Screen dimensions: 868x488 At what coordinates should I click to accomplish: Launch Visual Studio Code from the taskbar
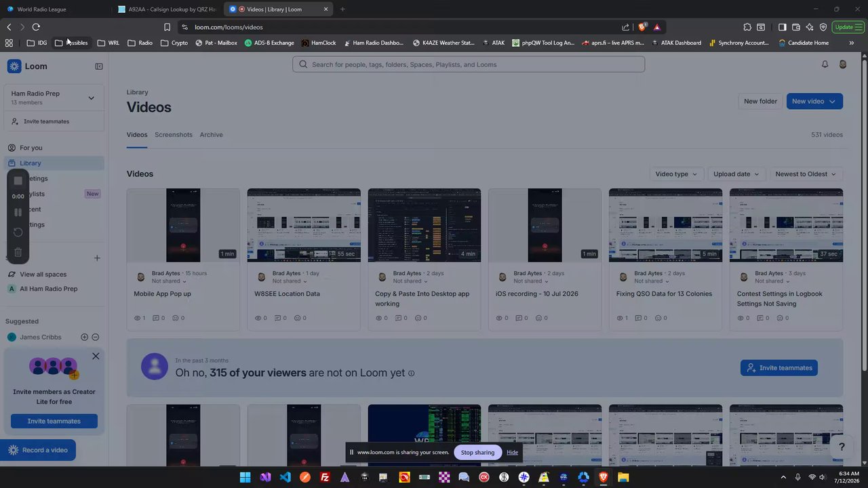[285, 477]
